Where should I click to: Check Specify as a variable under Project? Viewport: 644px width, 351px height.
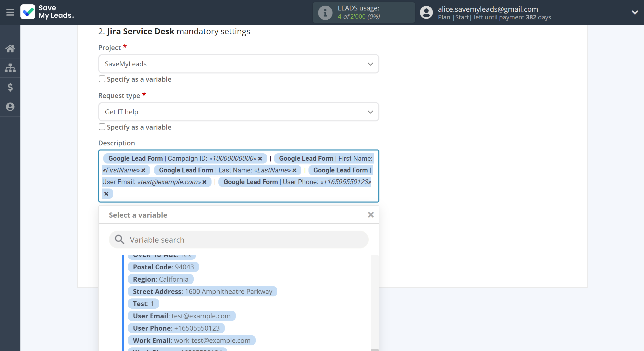click(102, 79)
